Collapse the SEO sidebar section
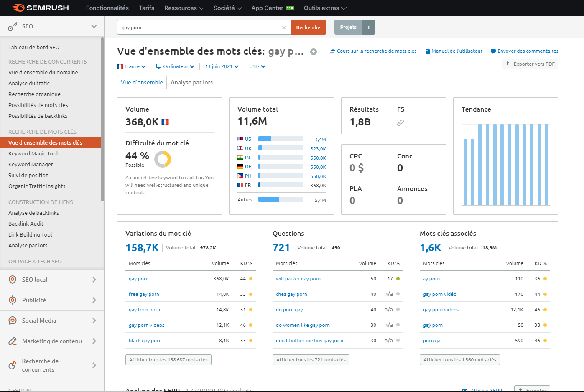584x392 pixels. (94, 26)
